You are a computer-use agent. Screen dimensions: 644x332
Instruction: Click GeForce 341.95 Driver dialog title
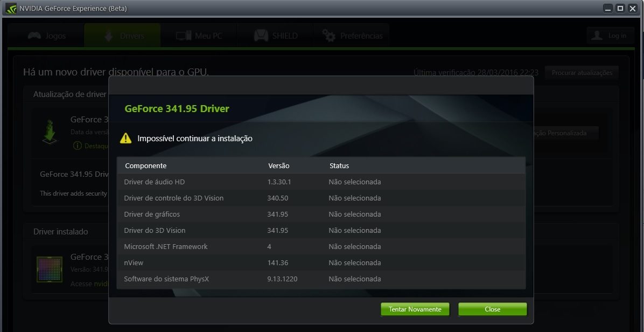tap(177, 109)
